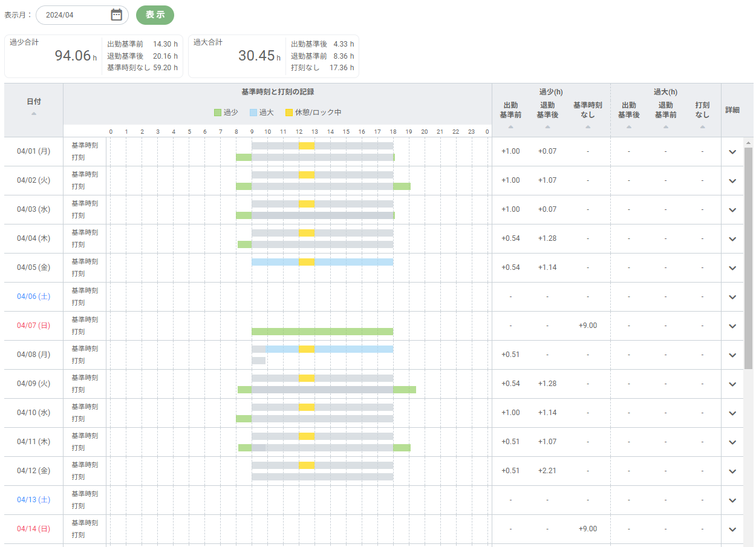756x547 pixels.
Task: Click 04/14 基準時刻なし +9.00 value
Action: pyautogui.click(x=587, y=529)
